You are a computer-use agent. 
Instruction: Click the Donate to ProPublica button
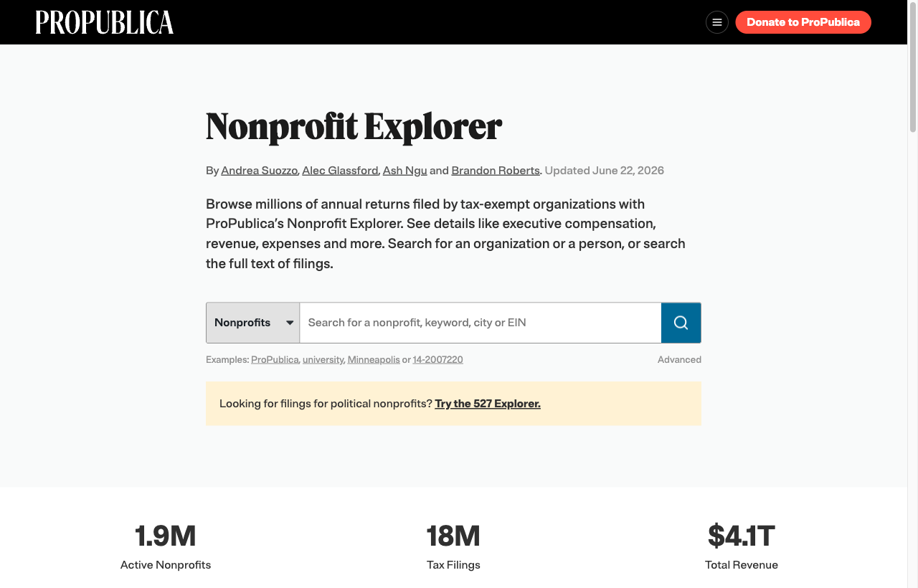coord(803,22)
